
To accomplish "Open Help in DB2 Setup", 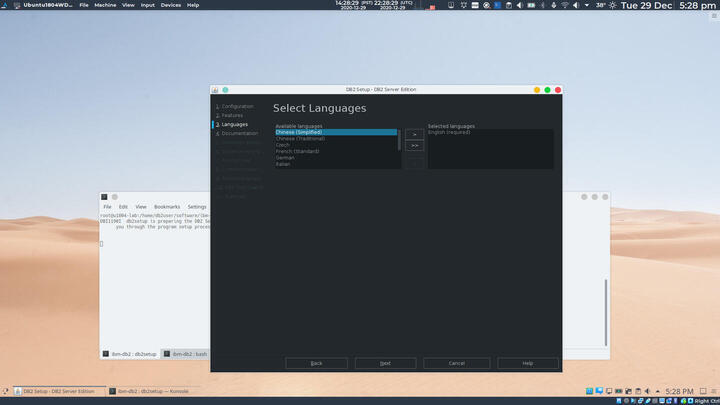I will tap(528, 363).
